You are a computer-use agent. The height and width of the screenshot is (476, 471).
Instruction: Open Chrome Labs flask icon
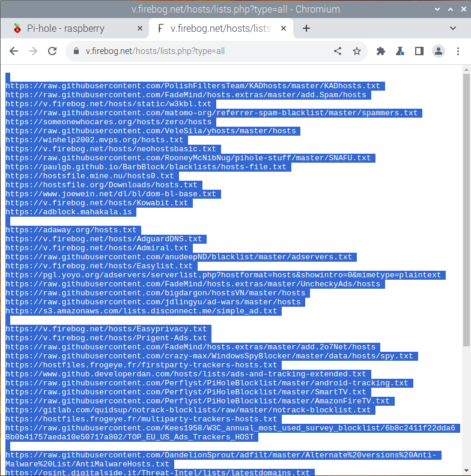tap(400, 51)
